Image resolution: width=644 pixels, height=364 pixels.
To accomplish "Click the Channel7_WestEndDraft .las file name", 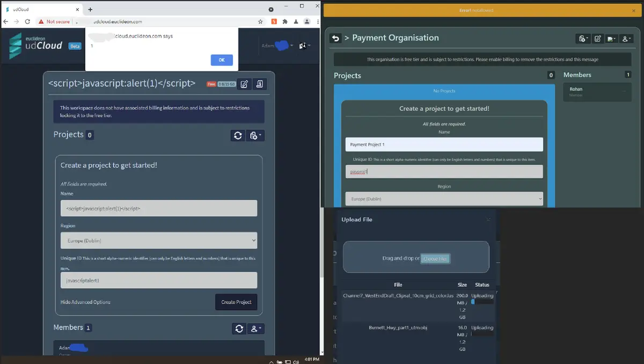I will tap(398, 295).
